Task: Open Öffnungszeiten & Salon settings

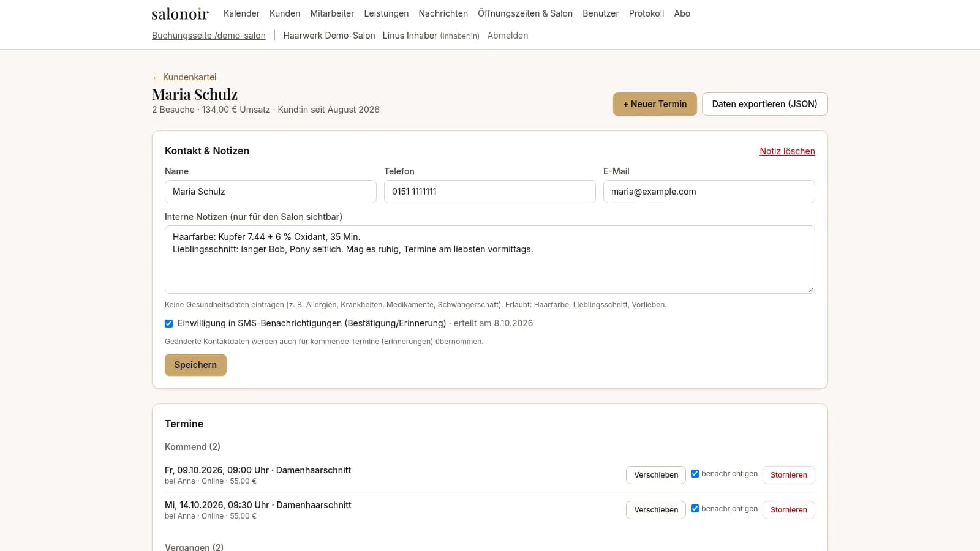Action: coord(525,13)
